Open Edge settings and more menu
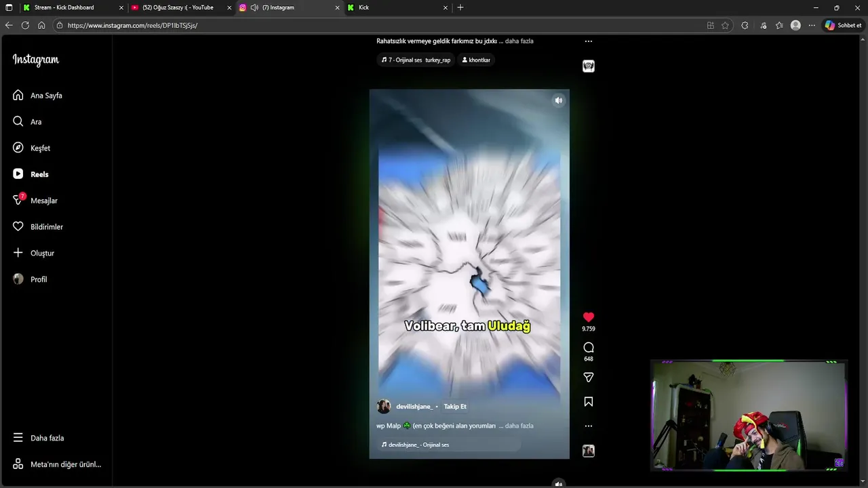Image resolution: width=868 pixels, height=488 pixels. click(812, 25)
